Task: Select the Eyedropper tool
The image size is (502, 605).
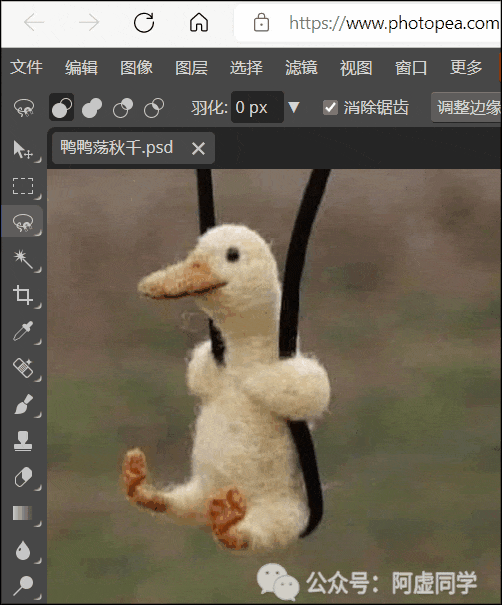Action: tap(23, 331)
